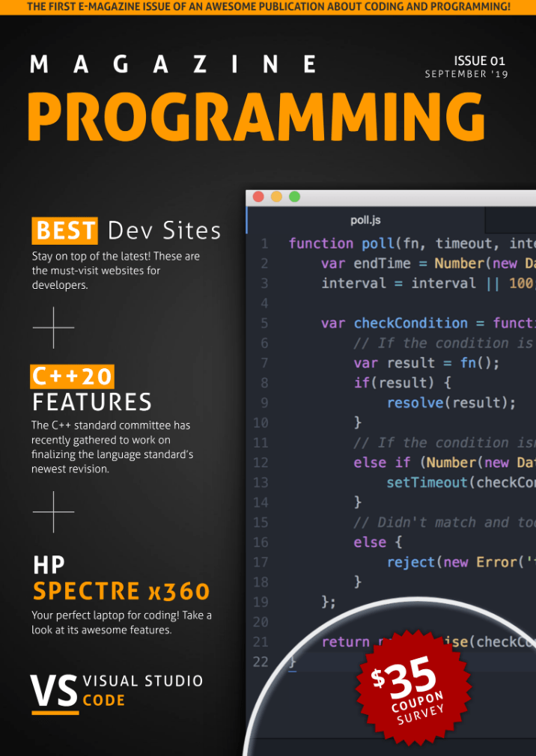Select the blank tab beside poll.js
This screenshot has width=536, height=756.
click(510, 220)
